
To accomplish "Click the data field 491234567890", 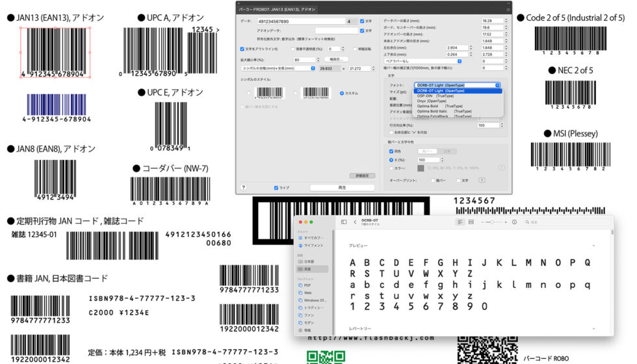I will pyautogui.click(x=300, y=21).
